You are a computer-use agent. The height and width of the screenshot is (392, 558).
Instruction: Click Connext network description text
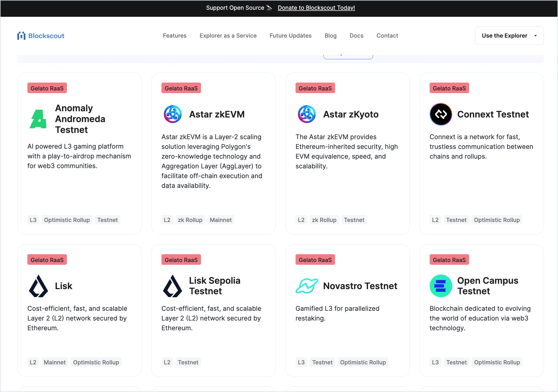tap(481, 146)
